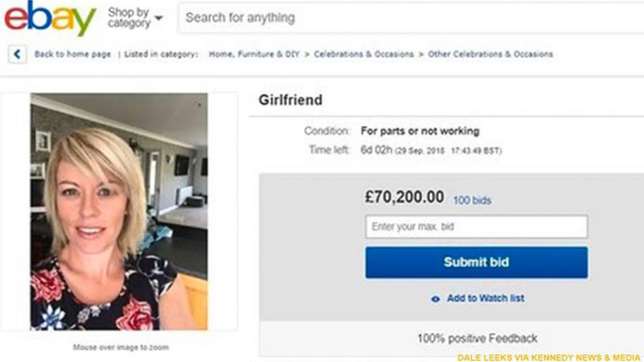This screenshot has width=644, height=362.
Task: Open 100% positive Feedback details
Action: coord(478,338)
